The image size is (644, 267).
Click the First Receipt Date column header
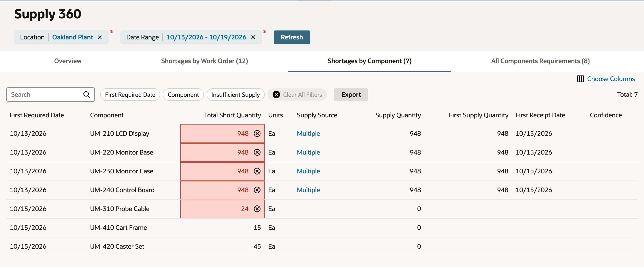[540, 115]
